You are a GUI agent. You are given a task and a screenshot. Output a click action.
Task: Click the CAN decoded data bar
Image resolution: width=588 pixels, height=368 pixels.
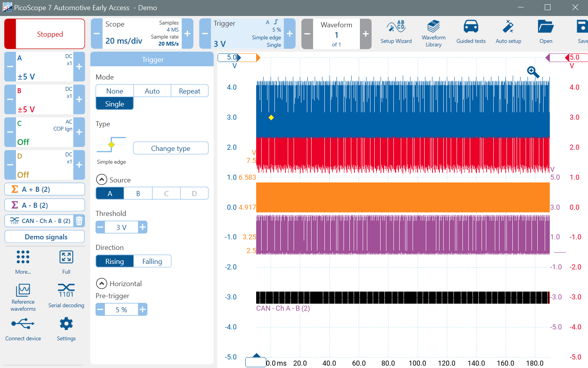(402, 297)
